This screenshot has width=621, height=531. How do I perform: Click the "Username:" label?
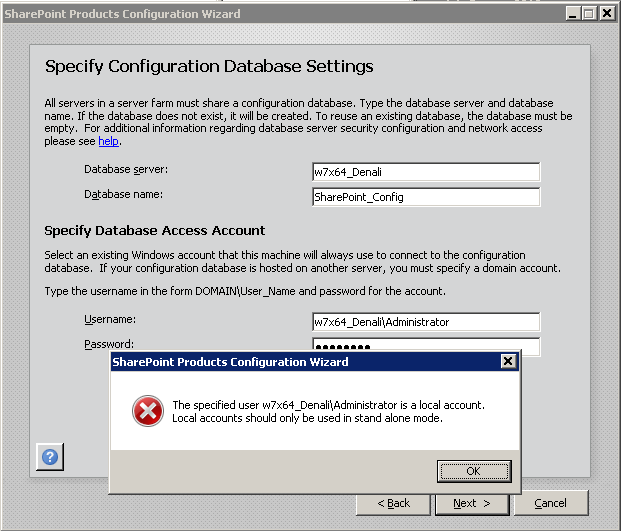[x=110, y=319]
